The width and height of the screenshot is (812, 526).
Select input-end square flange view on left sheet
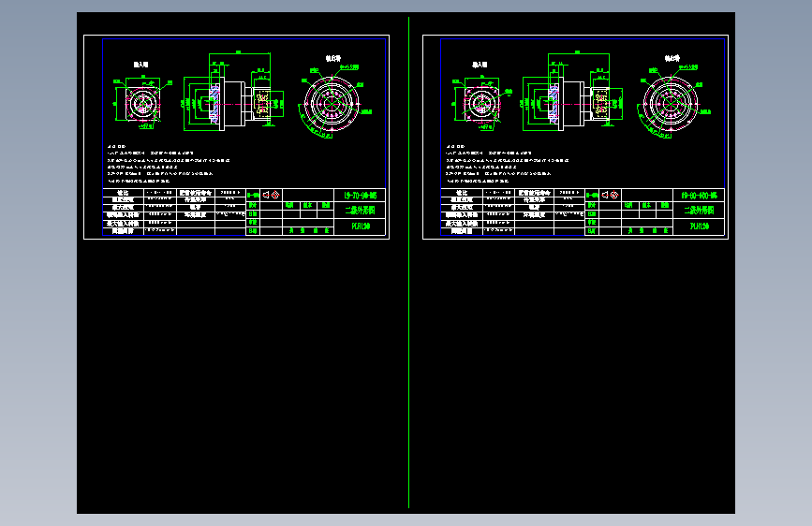pos(142,103)
